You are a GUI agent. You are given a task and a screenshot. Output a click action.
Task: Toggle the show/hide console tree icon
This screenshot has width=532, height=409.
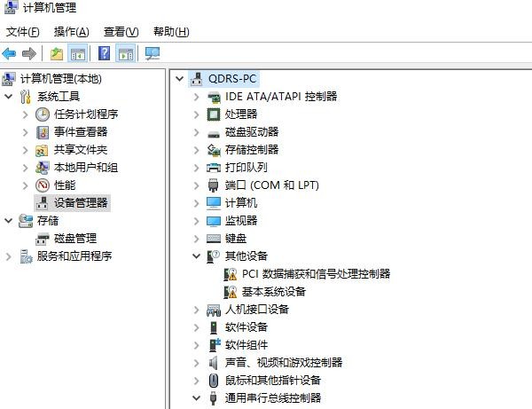(x=78, y=53)
